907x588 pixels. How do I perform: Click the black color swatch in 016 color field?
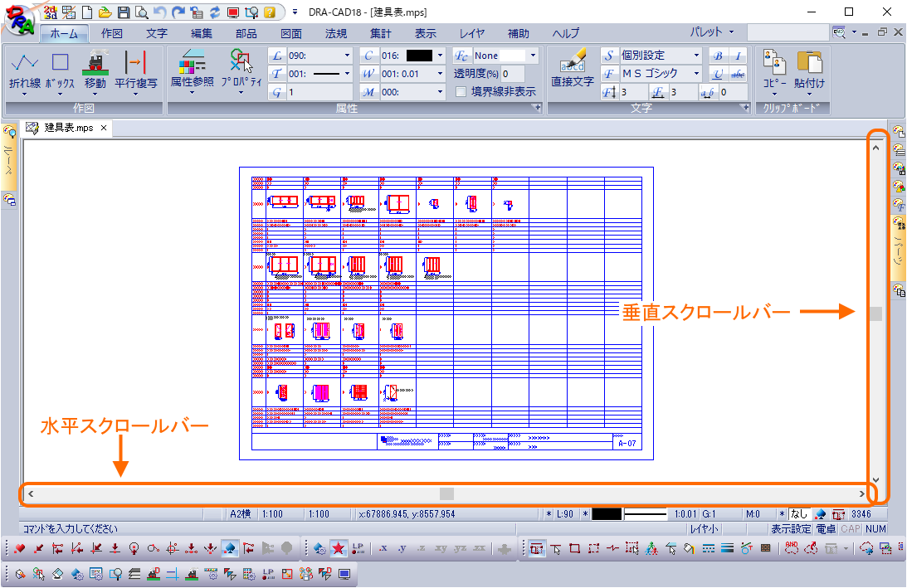click(x=419, y=56)
